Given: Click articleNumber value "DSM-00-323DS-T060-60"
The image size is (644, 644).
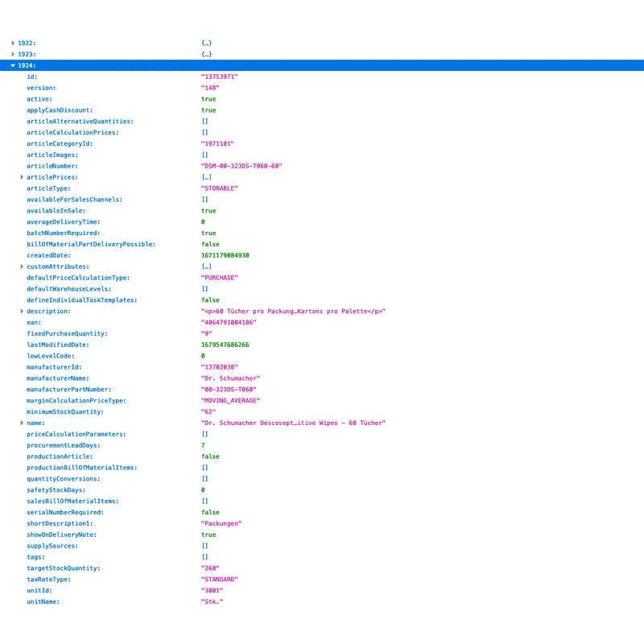Looking at the screenshot, I should 242,166.
